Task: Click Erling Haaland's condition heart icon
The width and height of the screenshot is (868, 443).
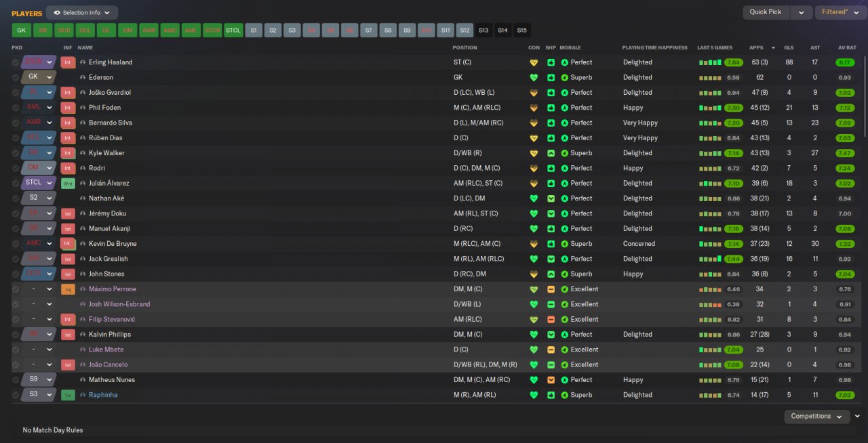Action: pos(534,62)
